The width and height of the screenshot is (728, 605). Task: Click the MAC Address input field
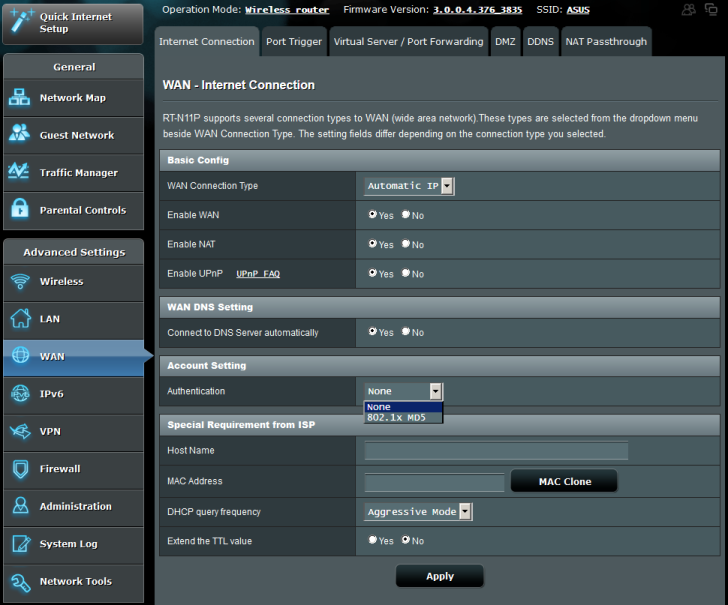point(434,482)
